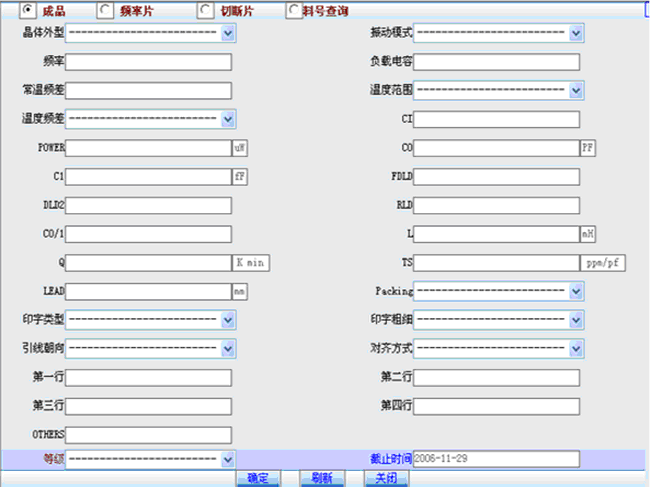Focus the L inductance input field
The image size is (652, 489).
(x=496, y=234)
